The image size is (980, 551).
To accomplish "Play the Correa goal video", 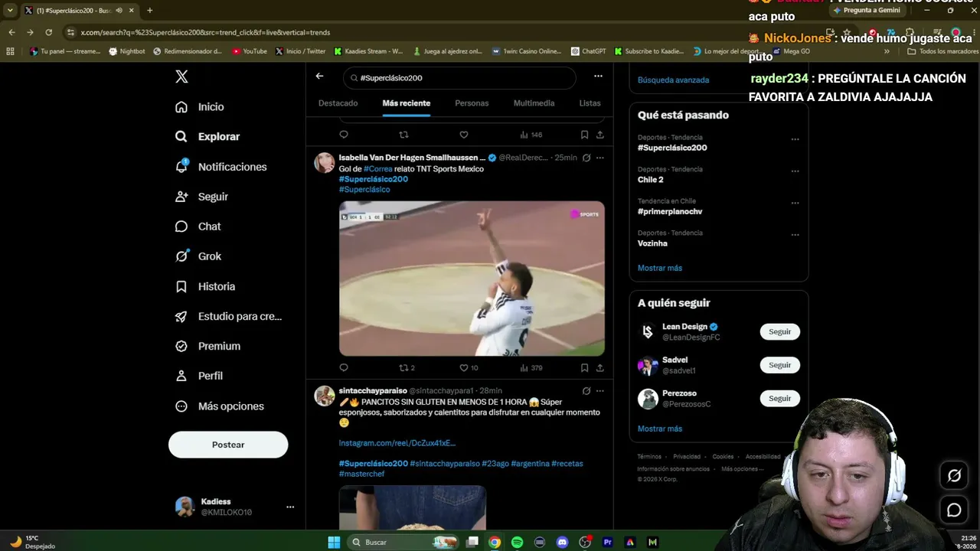I will 472,279.
